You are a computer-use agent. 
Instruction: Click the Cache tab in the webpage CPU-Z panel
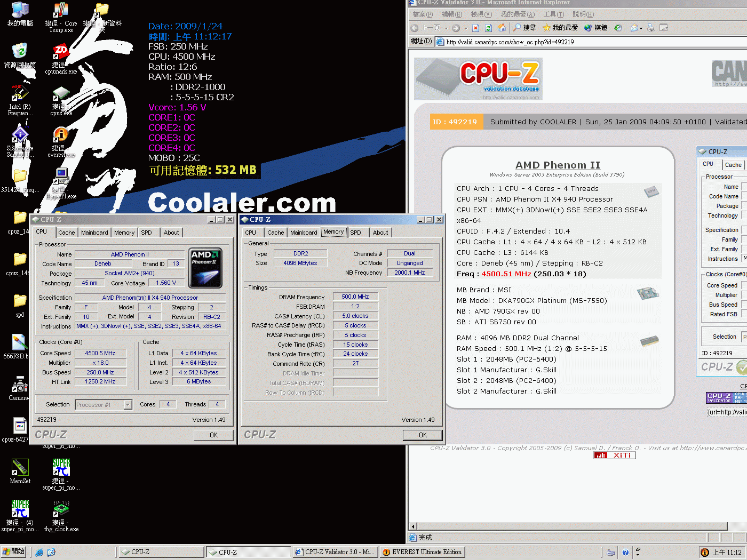733,165
